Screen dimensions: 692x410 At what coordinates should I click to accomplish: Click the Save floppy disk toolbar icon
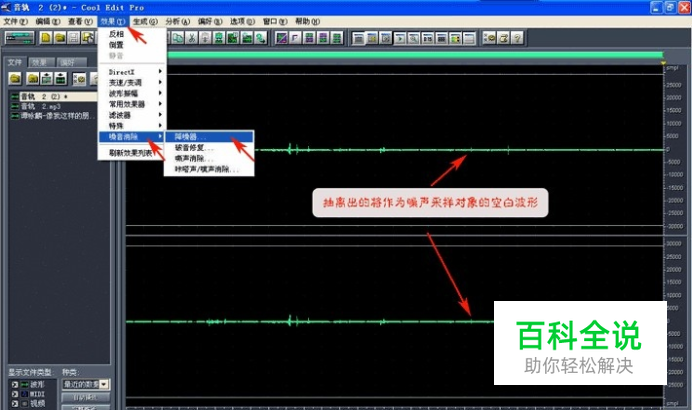point(74,38)
